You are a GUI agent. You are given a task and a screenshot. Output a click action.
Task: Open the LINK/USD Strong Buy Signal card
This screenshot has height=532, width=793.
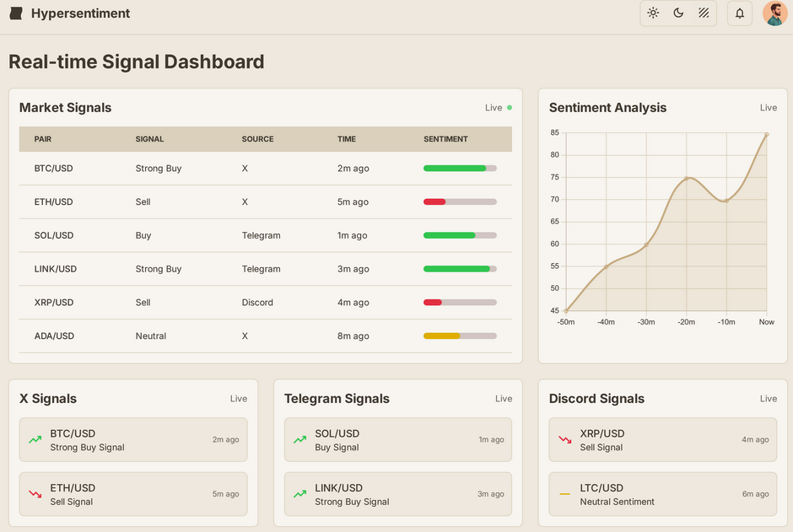click(397, 494)
